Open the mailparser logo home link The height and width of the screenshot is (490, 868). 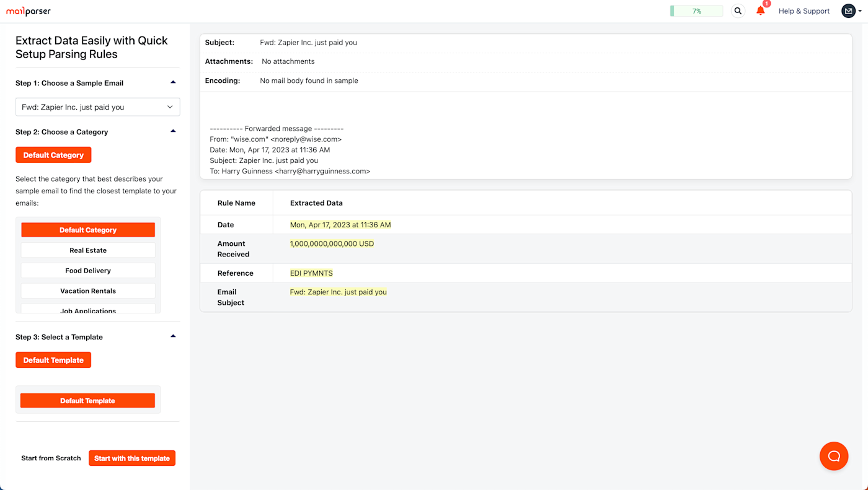[x=29, y=11]
